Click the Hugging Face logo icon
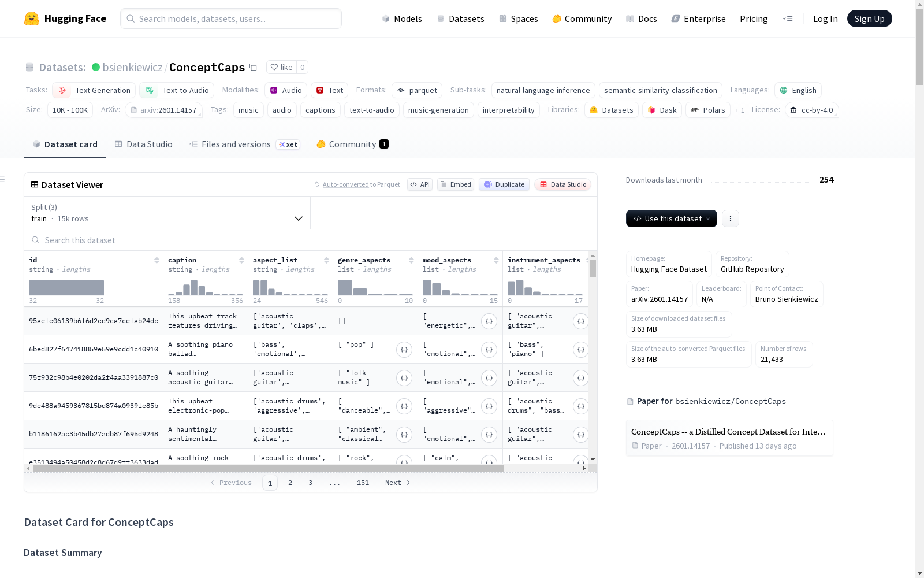The height and width of the screenshot is (578, 924). [32, 18]
